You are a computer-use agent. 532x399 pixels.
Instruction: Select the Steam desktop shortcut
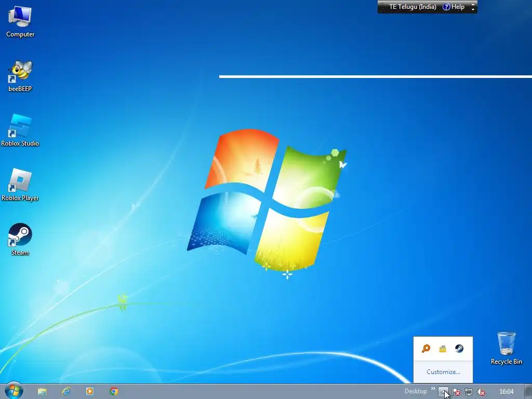click(20, 240)
